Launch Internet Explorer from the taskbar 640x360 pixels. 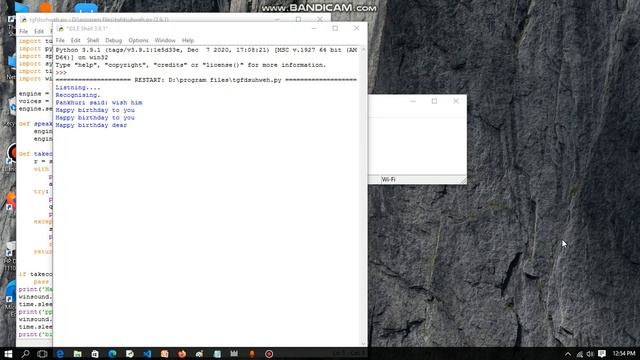tap(60, 353)
